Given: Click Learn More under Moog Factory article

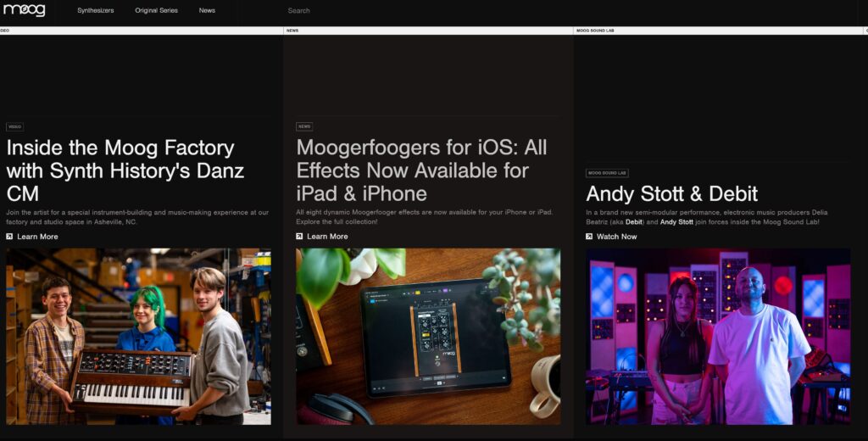Looking at the screenshot, I should 37,237.
